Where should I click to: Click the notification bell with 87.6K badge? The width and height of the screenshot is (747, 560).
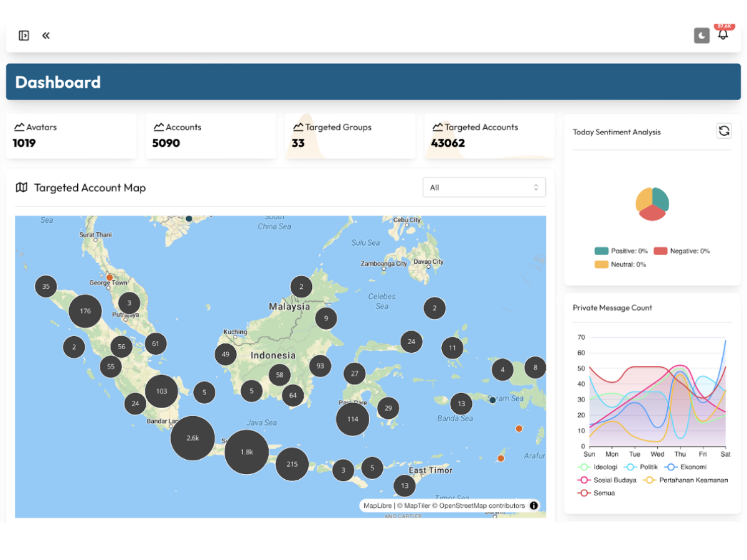[723, 35]
